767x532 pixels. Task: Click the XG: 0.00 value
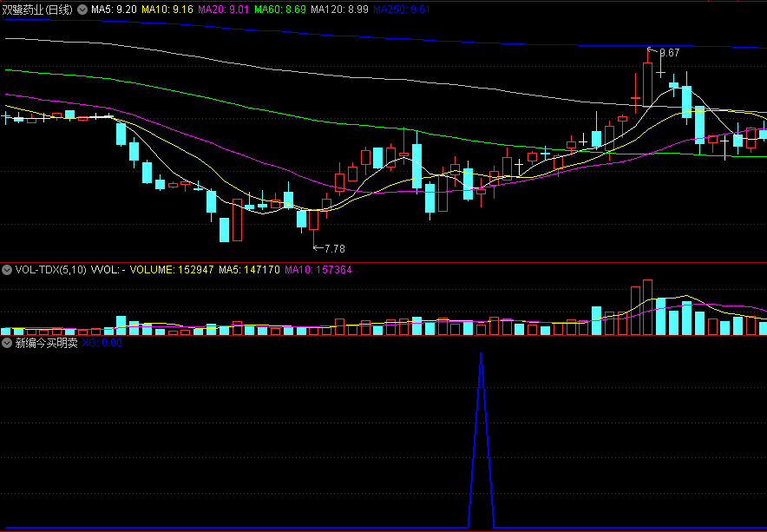click(102, 343)
